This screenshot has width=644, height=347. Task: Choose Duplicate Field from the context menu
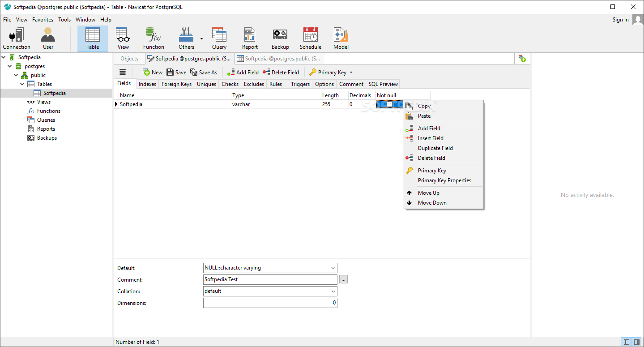click(444, 148)
